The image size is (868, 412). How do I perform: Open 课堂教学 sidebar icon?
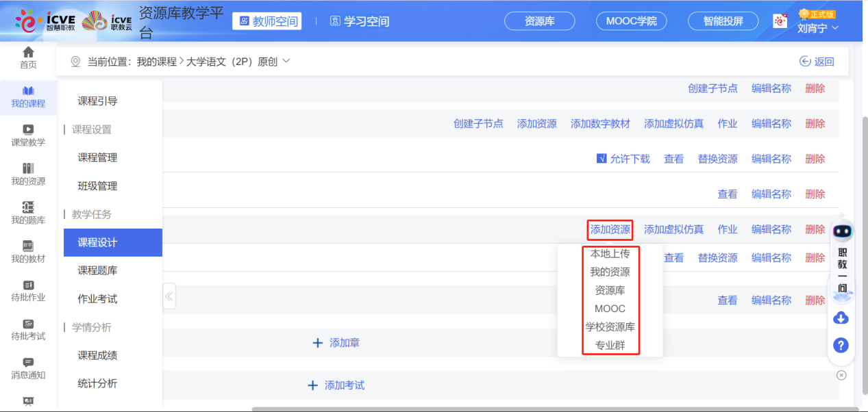click(28, 135)
